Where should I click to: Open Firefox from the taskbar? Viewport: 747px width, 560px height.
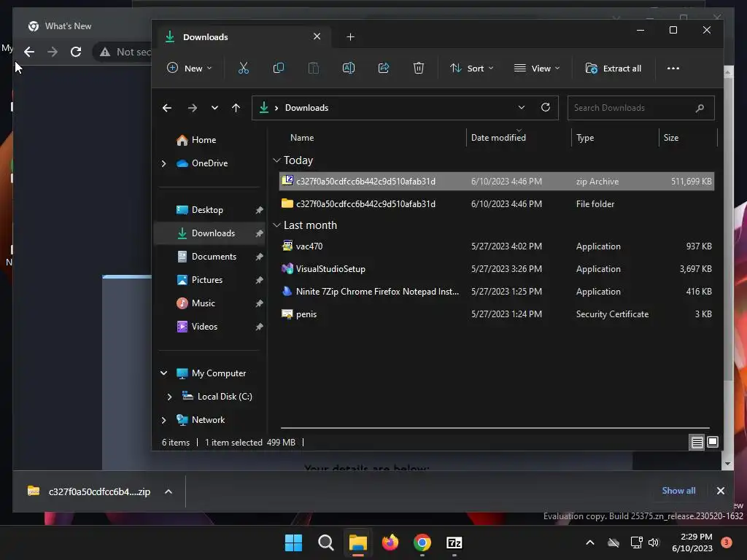pyautogui.click(x=390, y=542)
